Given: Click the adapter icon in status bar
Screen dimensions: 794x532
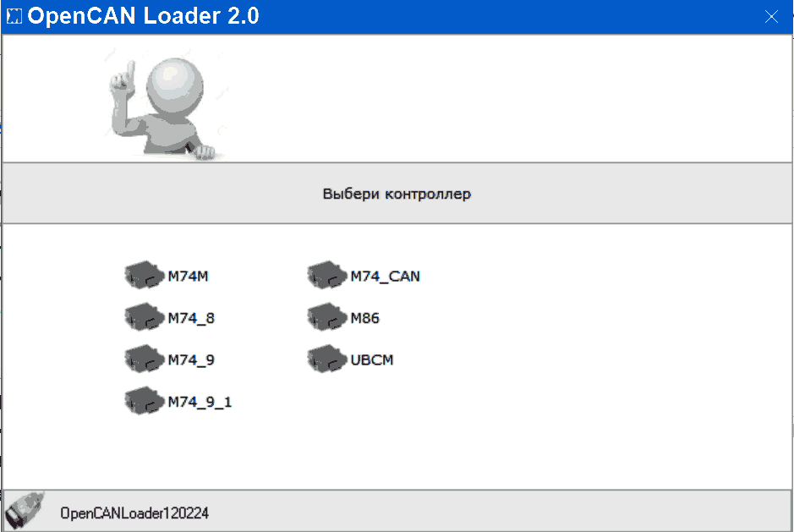Looking at the screenshot, I should (x=25, y=511).
